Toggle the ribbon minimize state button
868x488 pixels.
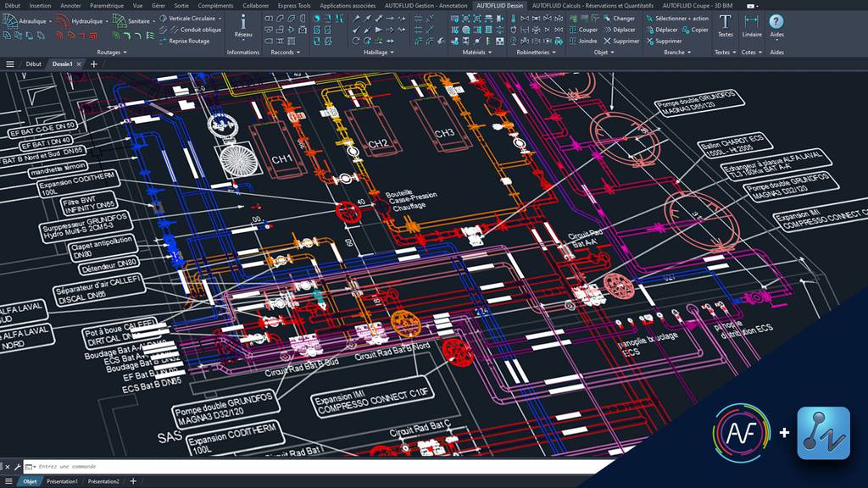pyautogui.click(x=752, y=6)
